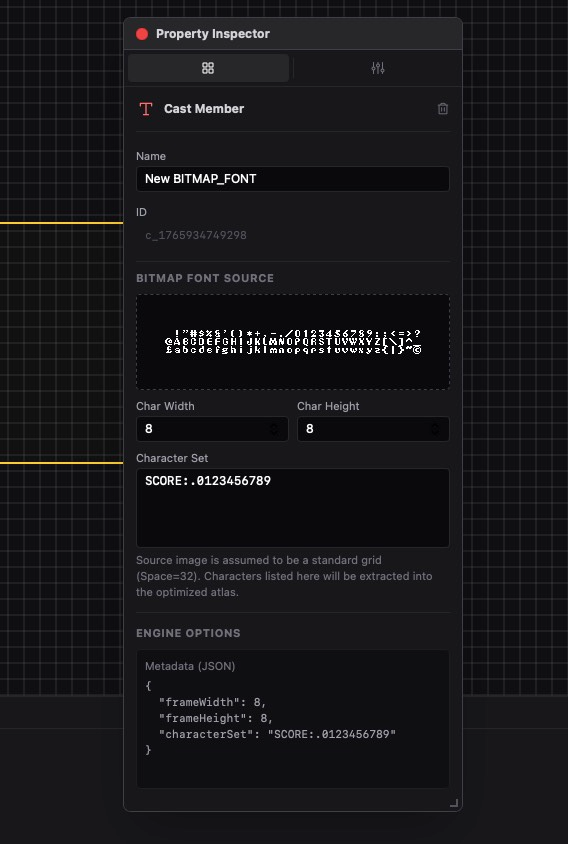The image size is (568, 844).
Task: Switch to the grid properties tab
Action: click(x=208, y=68)
